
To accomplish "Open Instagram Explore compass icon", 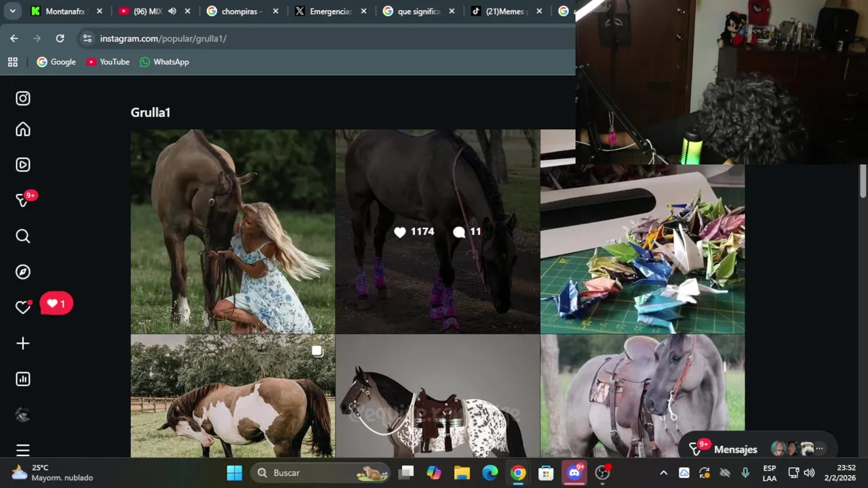I will click(23, 272).
